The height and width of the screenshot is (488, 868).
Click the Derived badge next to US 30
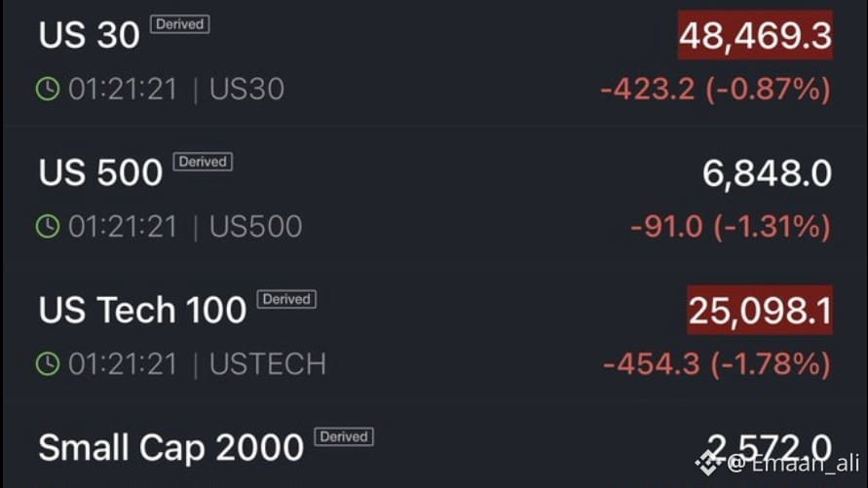click(x=179, y=24)
